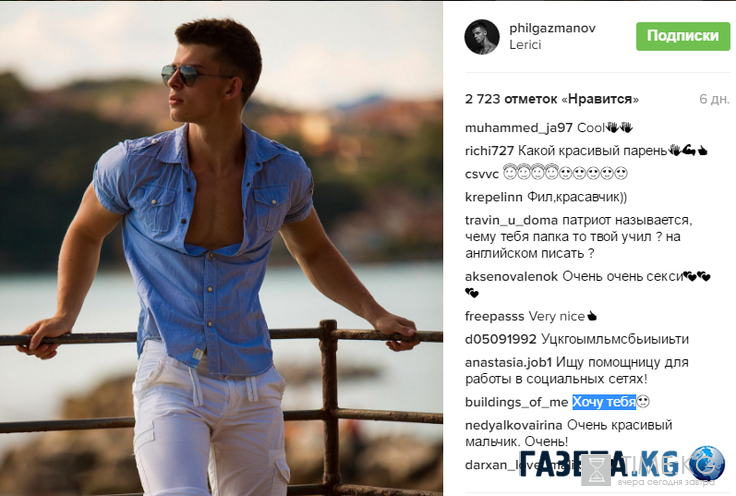Viewport: 736px width, 496px height.
Task: Open krepelinn commenter profile
Action: [493, 197]
